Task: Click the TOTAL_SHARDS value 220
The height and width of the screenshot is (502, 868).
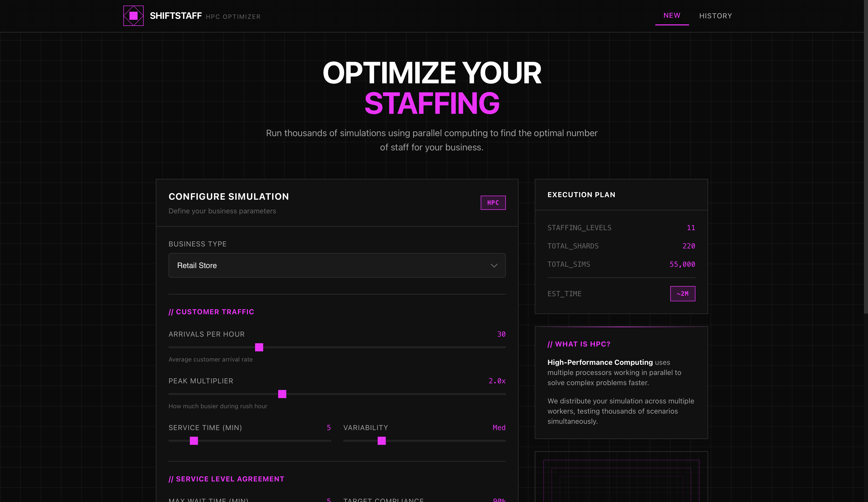Action: 689,246
